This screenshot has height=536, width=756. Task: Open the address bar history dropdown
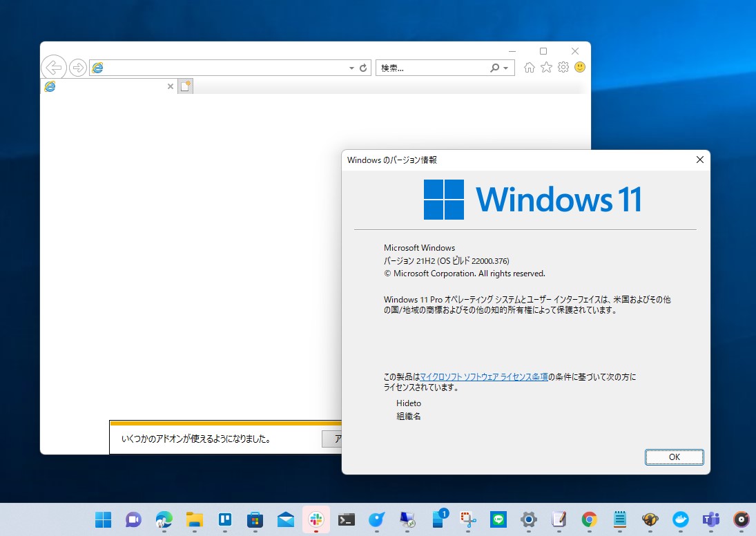[x=351, y=67]
